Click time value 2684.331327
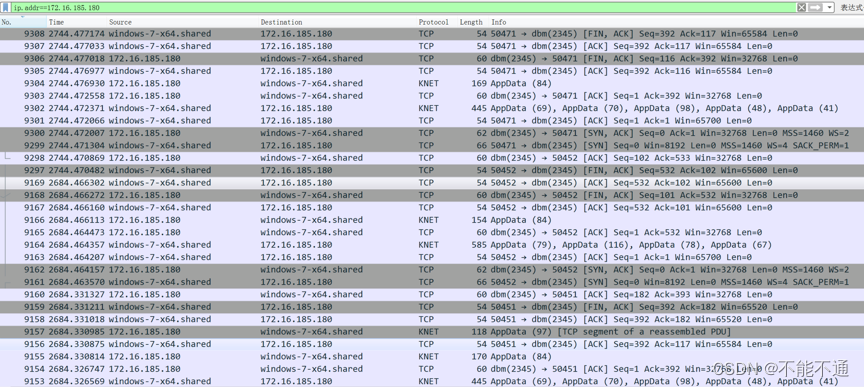The image size is (864, 387). [77, 294]
